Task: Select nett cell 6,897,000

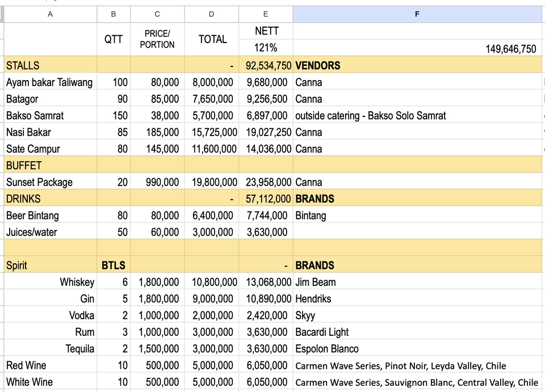Action: click(266, 115)
